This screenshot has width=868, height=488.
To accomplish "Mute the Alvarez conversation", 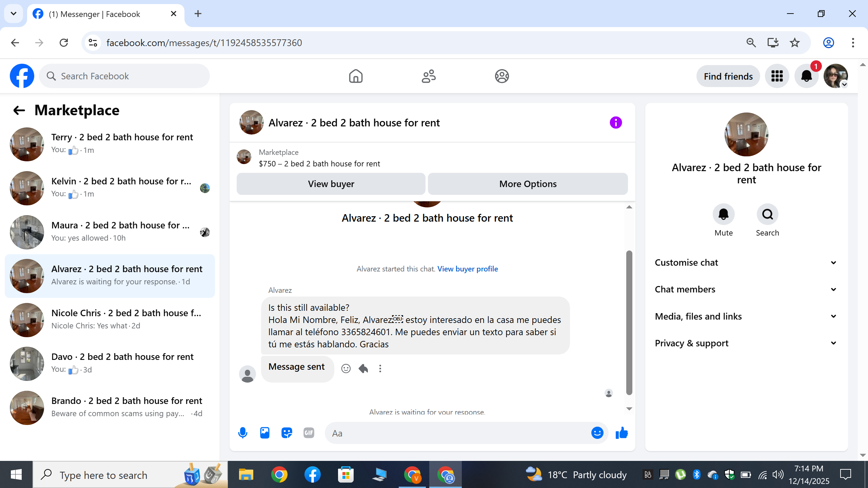I will (x=724, y=215).
